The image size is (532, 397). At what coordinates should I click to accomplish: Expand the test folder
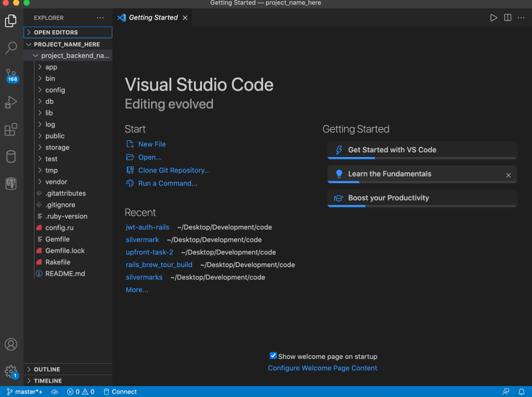click(68, 159)
